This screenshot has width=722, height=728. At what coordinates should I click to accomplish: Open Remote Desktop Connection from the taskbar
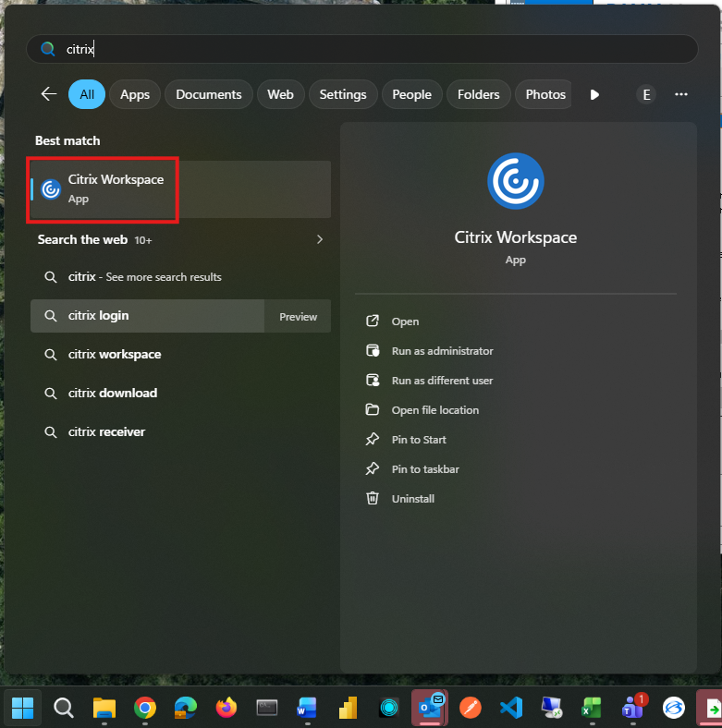pyautogui.click(x=552, y=708)
